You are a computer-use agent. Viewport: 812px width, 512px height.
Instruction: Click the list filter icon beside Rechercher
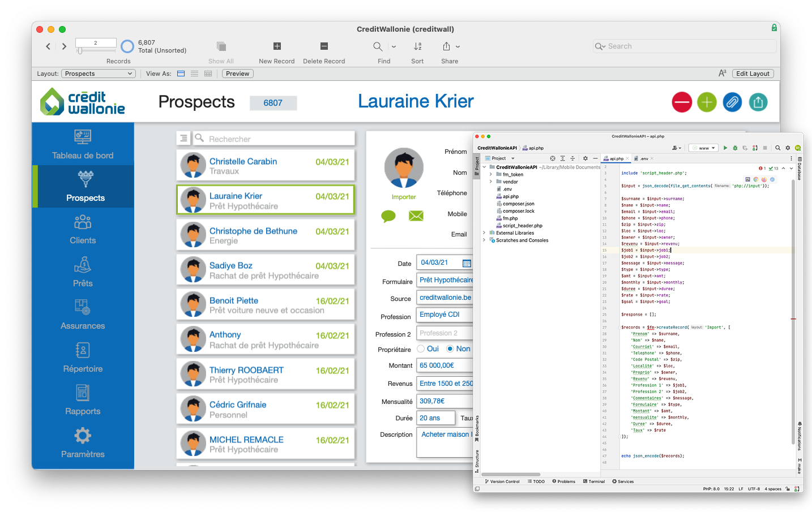click(x=183, y=138)
